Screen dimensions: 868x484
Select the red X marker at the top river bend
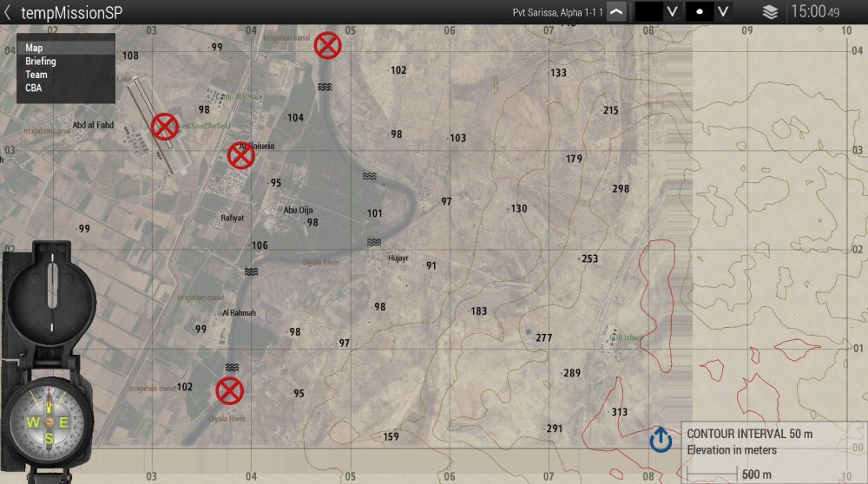click(x=327, y=44)
